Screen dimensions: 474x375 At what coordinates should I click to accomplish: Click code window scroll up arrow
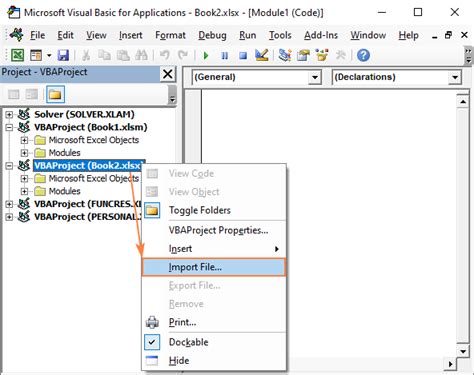coord(463,102)
